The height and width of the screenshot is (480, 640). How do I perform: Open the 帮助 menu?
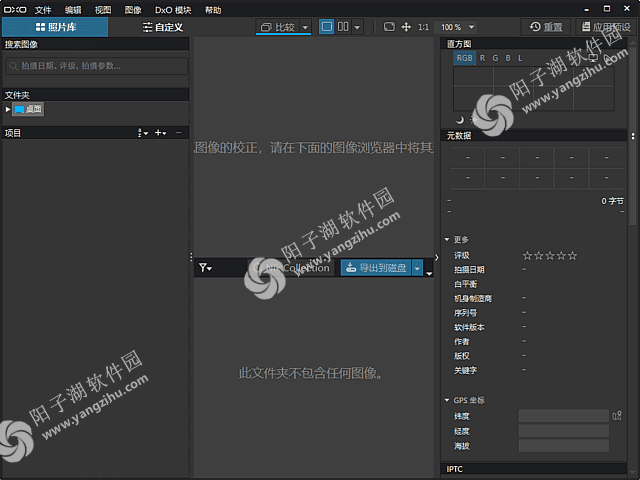click(213, 10)
